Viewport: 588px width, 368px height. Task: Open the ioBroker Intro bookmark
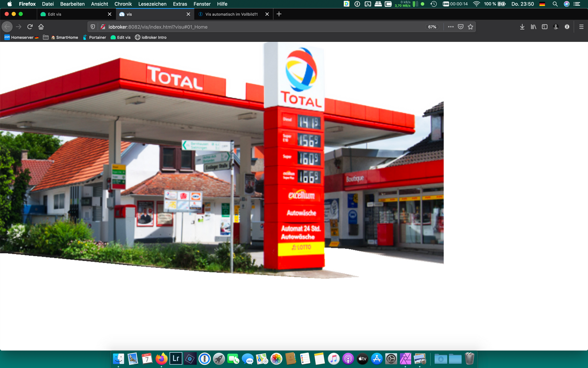pos(153,37)
